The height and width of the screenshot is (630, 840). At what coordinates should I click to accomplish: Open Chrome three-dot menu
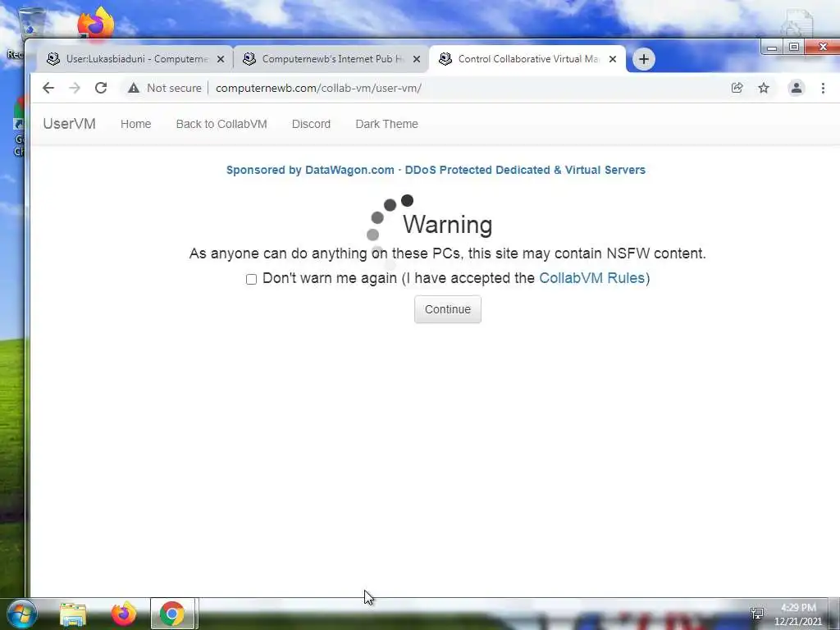pos(823,88)
